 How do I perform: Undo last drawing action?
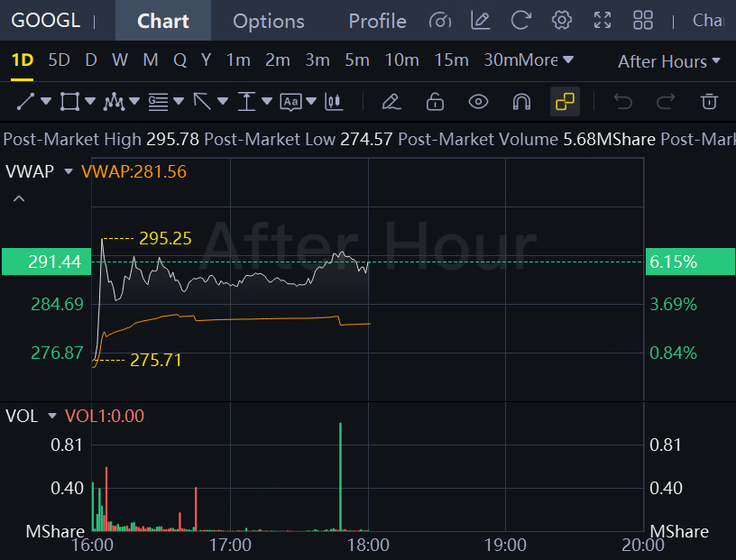tap(623, 101)
